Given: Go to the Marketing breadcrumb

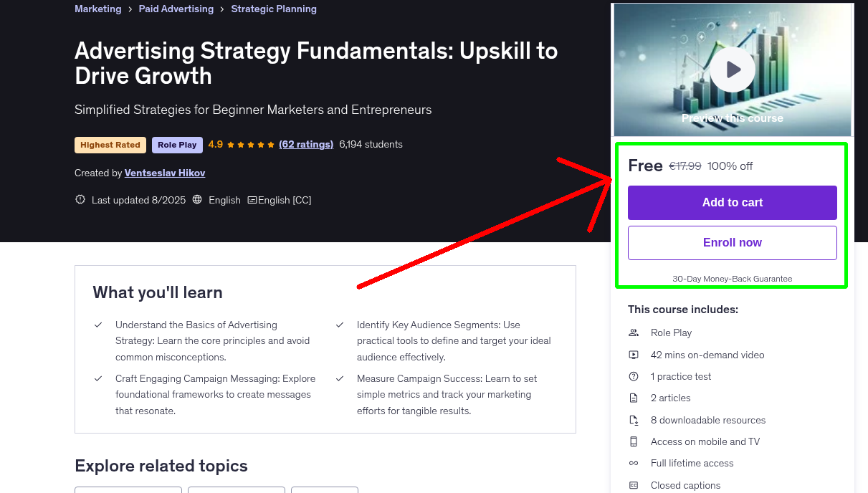Looking at the screenshot, I should point(97,9).
